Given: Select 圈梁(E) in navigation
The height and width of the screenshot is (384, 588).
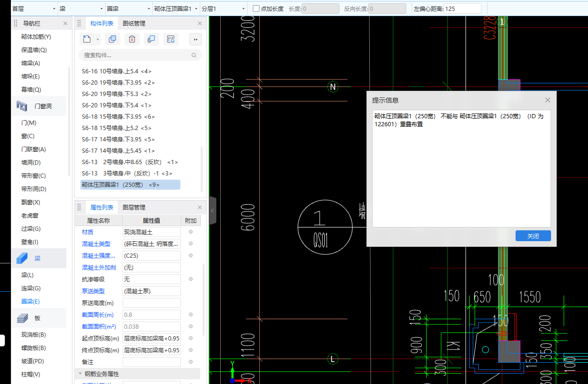Looking at the screenshot, I should pyautogui.click(x=31, y=301).
